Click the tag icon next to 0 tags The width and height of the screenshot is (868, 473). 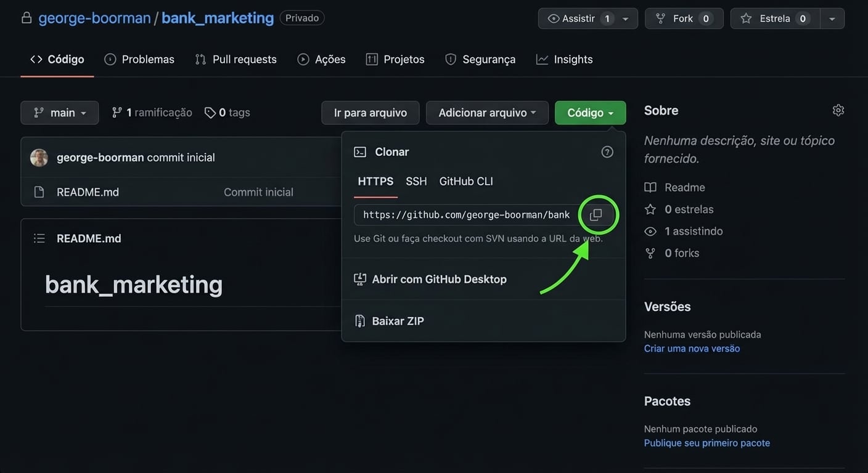coord(210,113)
